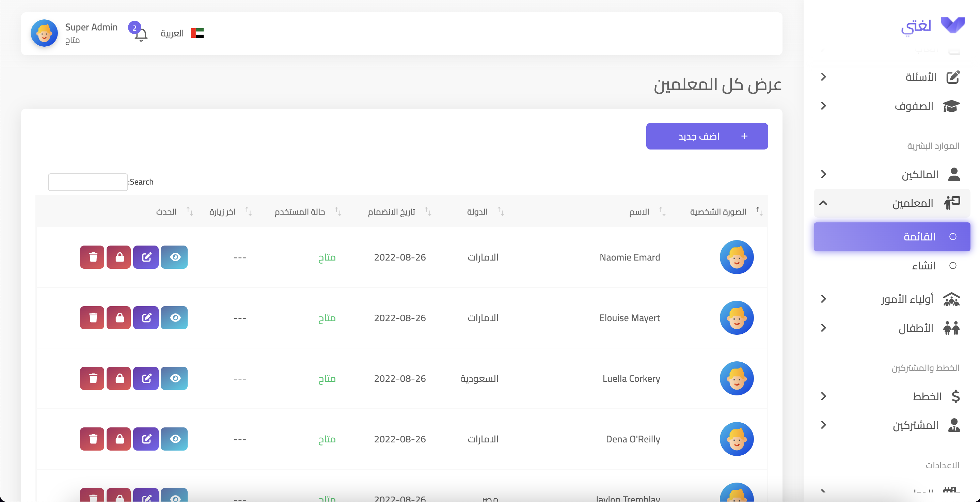Image resolution: width=980 pixels, height=502 pixels.
Task: Lock Luella Corkery's account
Action: click(119, 378)
